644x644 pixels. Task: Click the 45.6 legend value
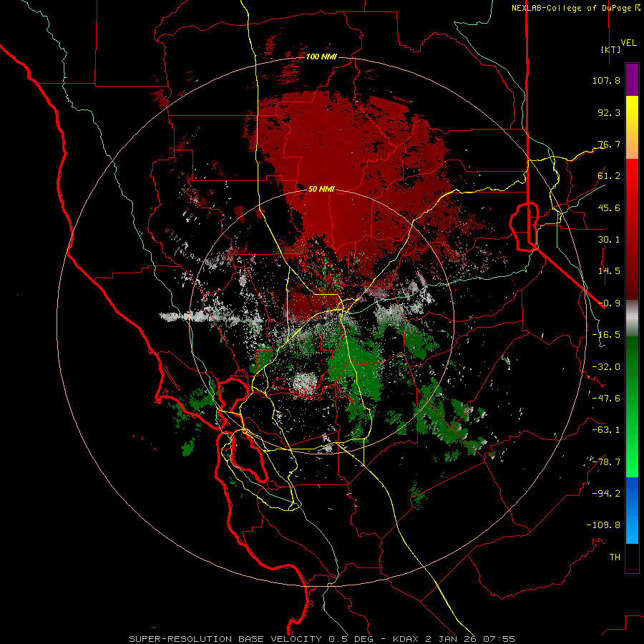[609, 208]
